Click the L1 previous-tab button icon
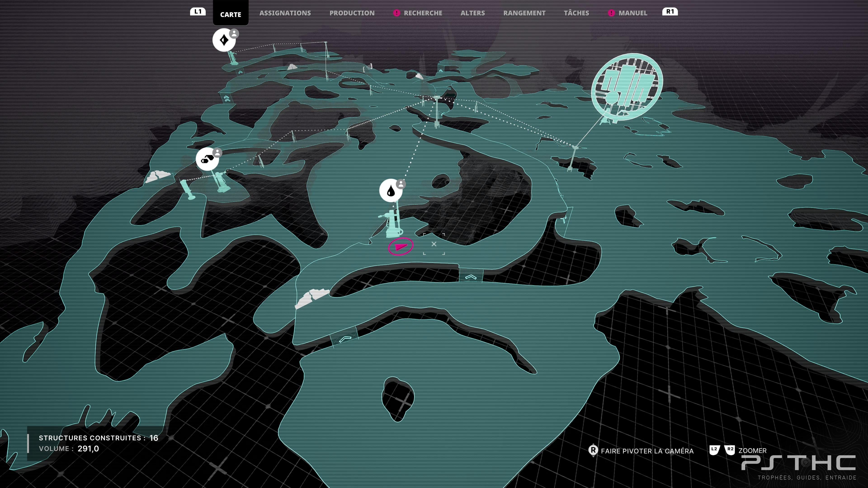Image resolution: width=868 pixels, height=488 pixels. 198,12
